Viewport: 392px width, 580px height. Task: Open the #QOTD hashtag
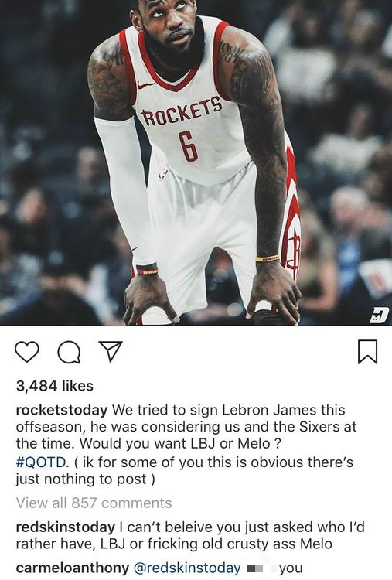(43, 462)
